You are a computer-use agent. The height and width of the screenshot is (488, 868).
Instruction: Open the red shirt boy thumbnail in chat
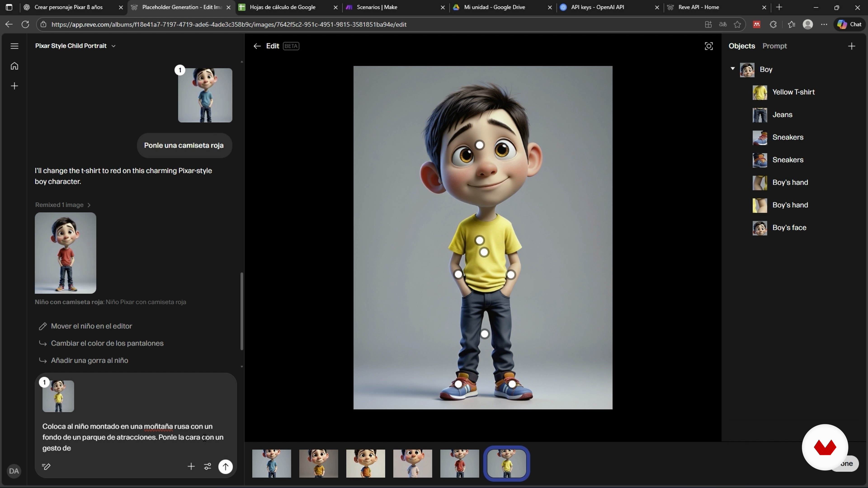65,253
